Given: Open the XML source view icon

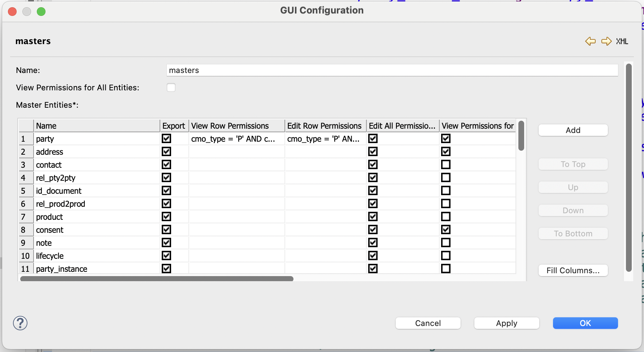Looking at the screenshot, I should pos(622,41).
